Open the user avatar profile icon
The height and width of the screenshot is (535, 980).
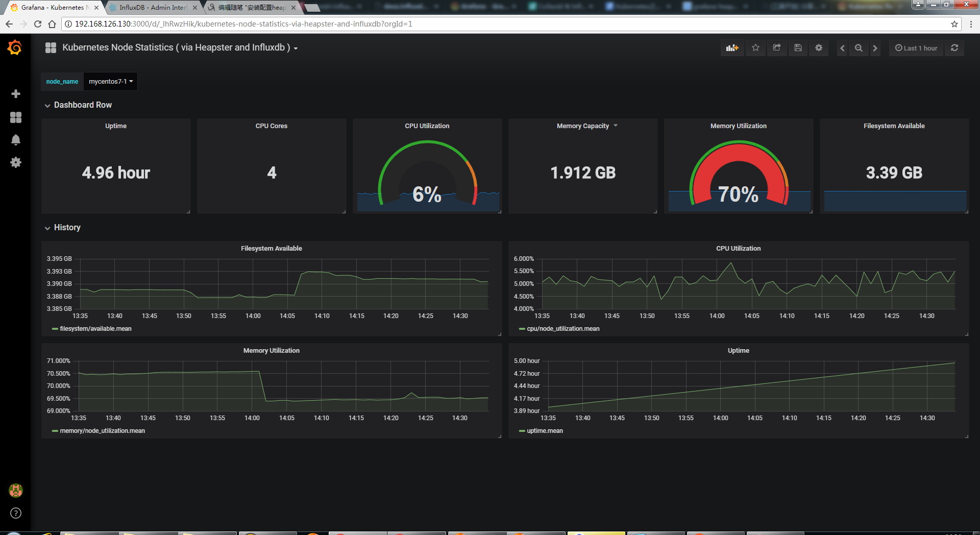tap(16, 491)
